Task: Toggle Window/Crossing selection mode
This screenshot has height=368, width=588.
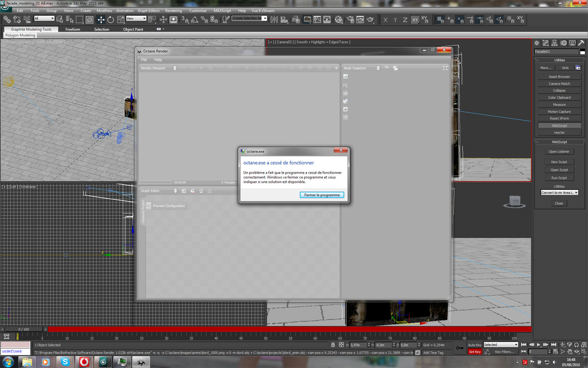Action: (90, 19)
